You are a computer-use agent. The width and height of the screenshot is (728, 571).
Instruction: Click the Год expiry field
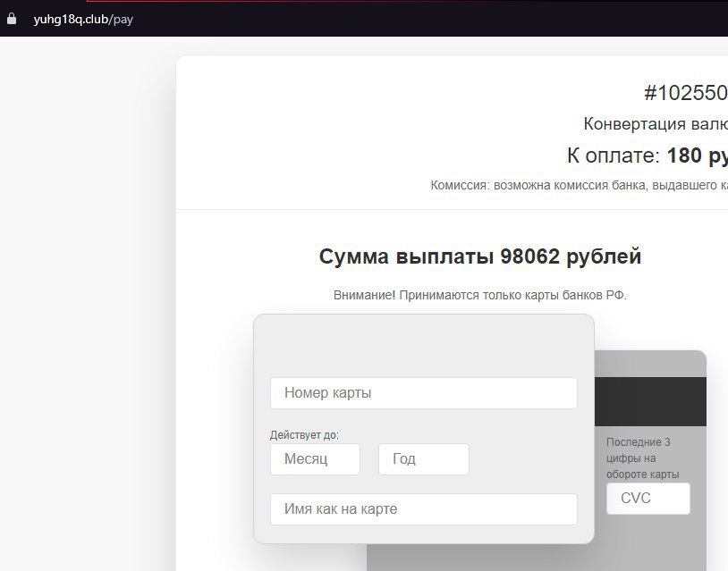pos(423,458)
